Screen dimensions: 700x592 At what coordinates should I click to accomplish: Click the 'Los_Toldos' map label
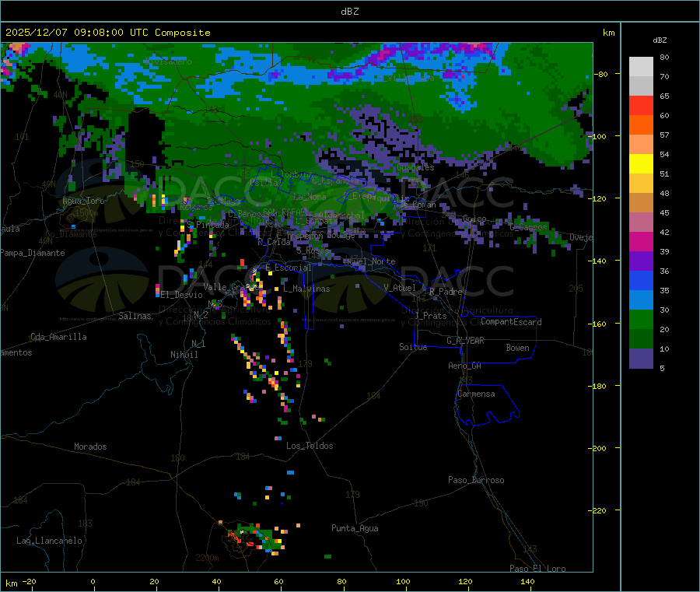click(310, 446)
